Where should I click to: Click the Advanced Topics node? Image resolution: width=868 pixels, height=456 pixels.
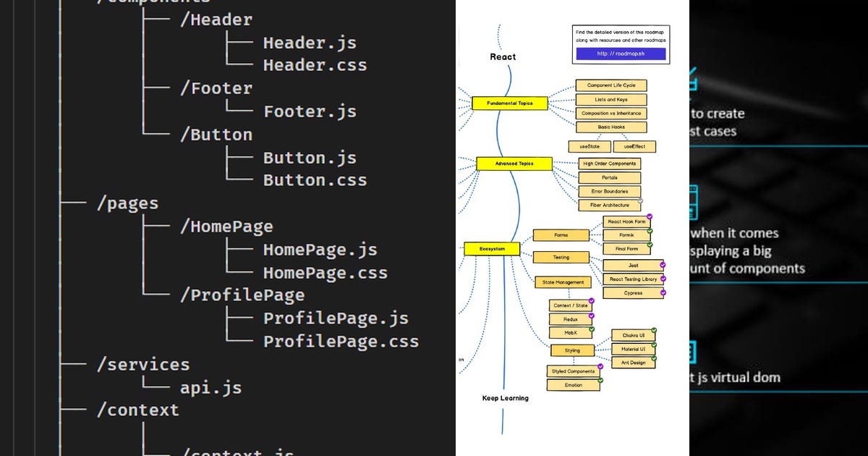click(x=514, y=164)
